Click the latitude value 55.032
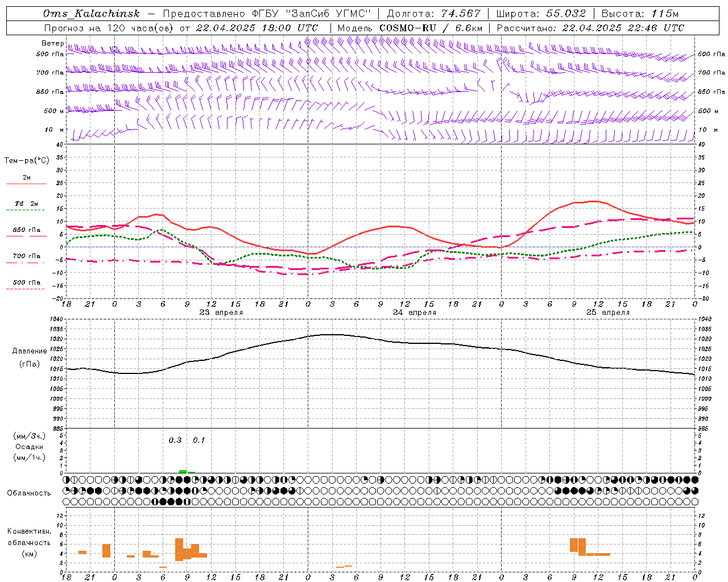Viewport: 728px width, 582px height. tap(565, 14)
